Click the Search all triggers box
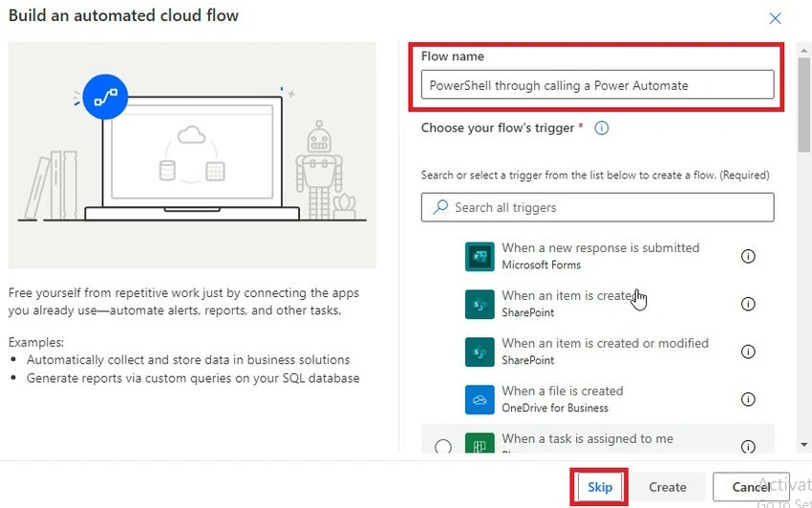 (598, 207)
